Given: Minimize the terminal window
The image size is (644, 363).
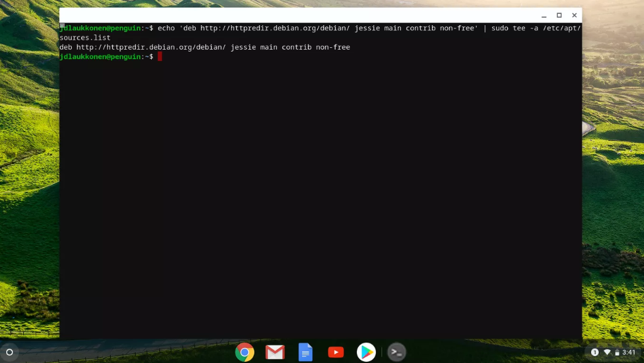Looking at the screenshot, I should pyautogui.click(x=544, y=16).
